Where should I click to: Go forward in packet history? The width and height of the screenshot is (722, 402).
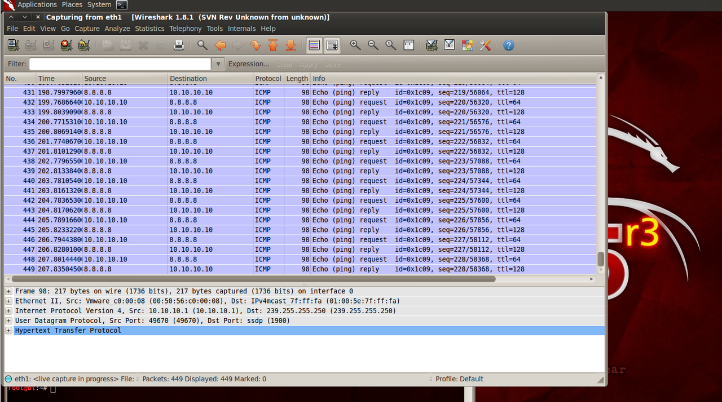[238, 45]
